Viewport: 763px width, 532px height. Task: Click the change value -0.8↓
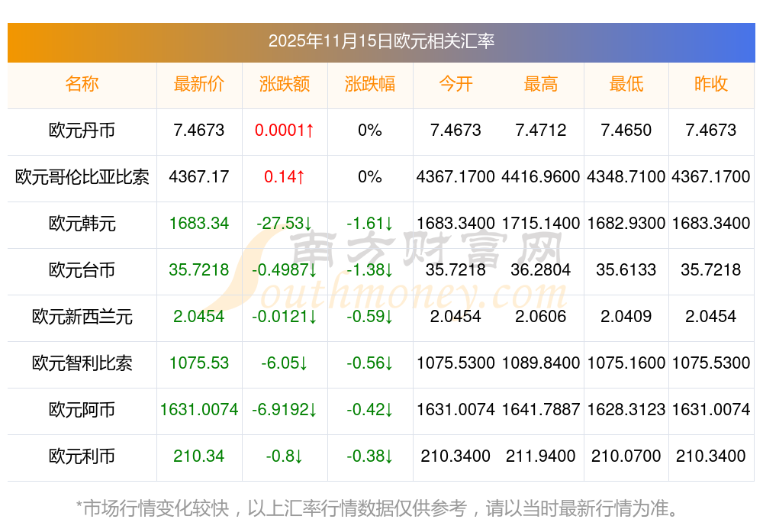[x=284, y=456]
